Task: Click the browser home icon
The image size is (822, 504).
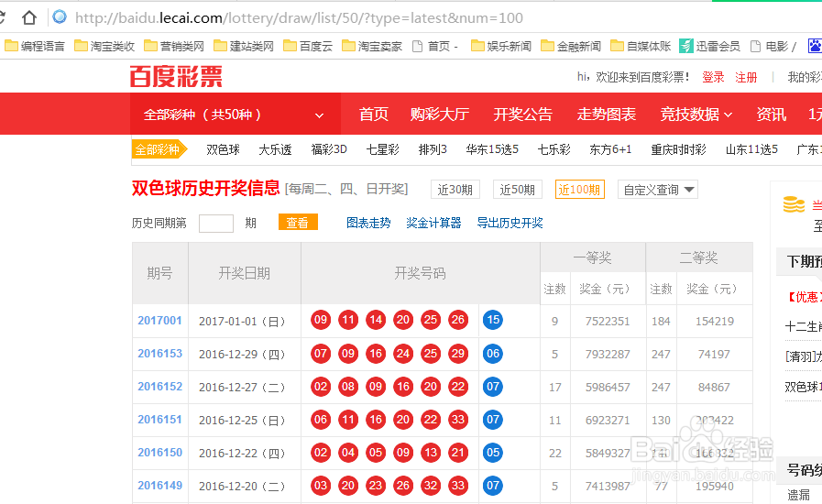Action: (29, 17)
